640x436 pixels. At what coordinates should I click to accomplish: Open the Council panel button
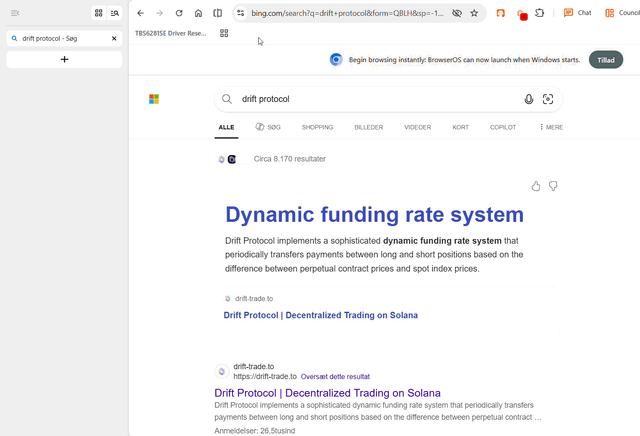click(622, 13)
